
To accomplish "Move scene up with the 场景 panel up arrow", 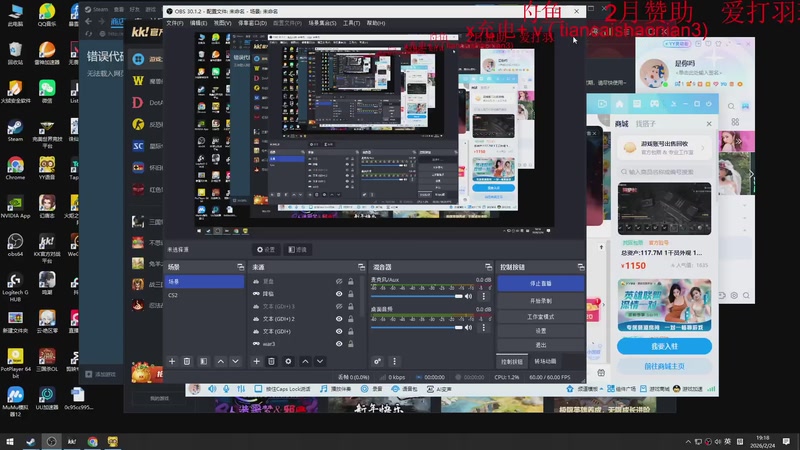I will (x=220, y=361).
